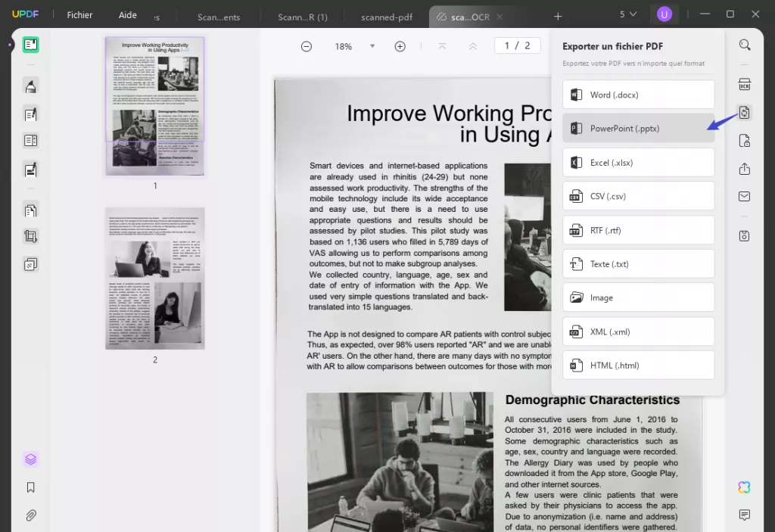Click the share icon on the right sidebar
This screenshot has width=775, height=532.
point(745,169)
